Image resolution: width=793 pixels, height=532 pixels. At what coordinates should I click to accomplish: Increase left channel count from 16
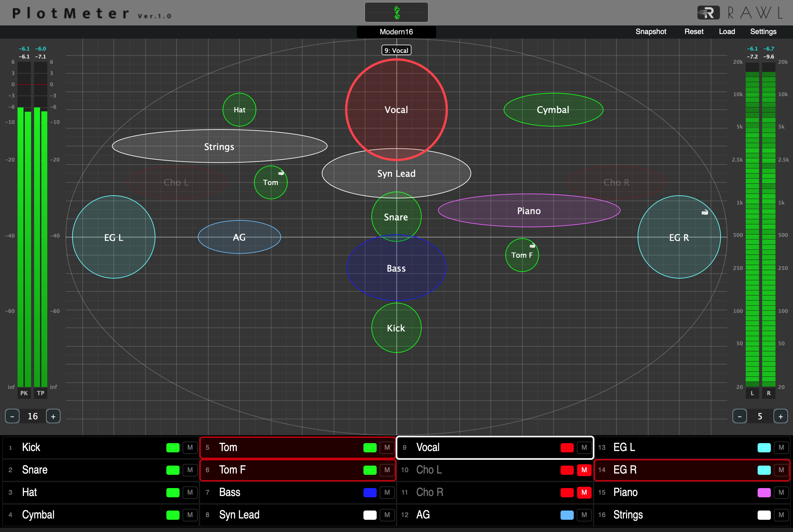pos(53,416)
